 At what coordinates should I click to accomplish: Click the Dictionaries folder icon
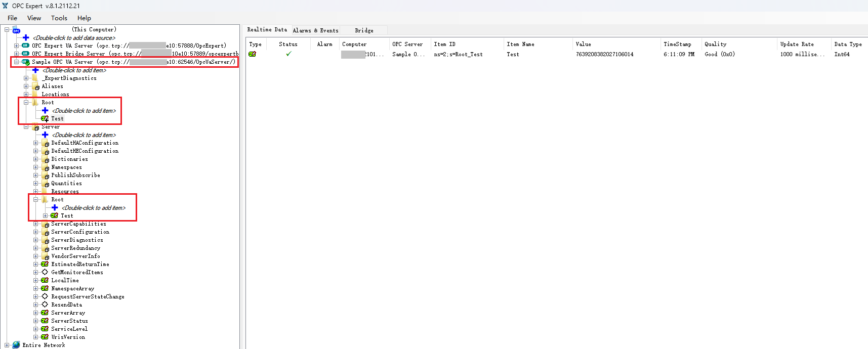tap(45, 159)
